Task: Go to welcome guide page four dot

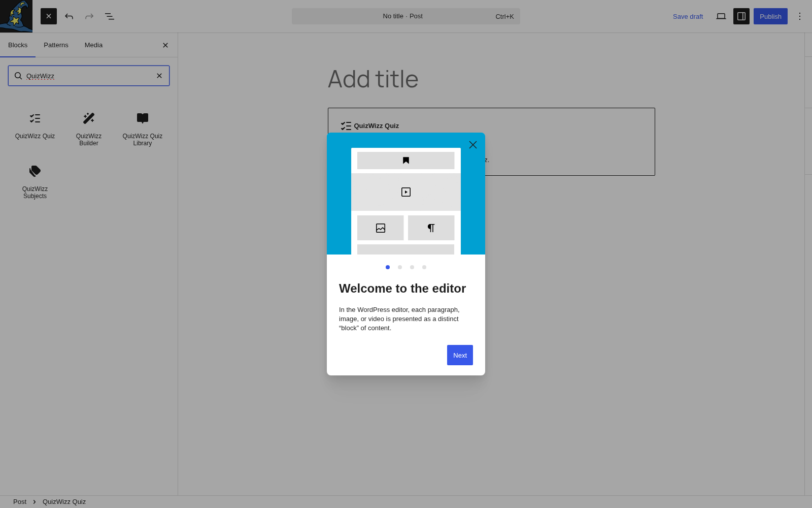Action: click(x=424, y=267)
